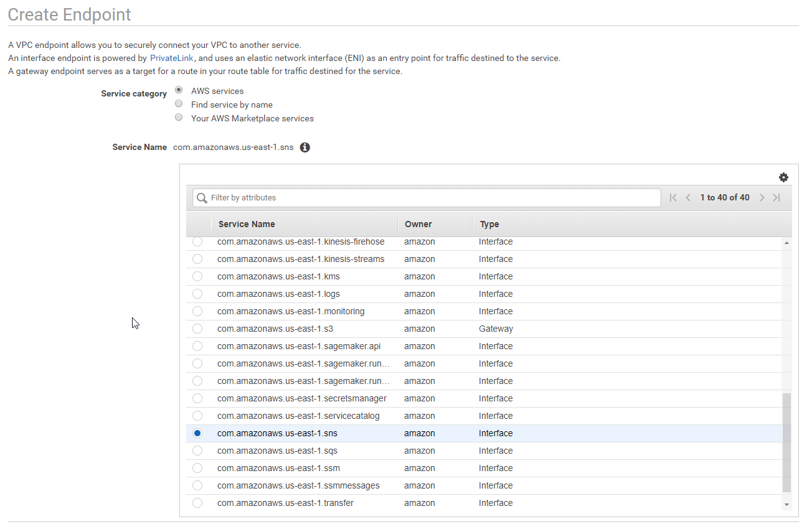Sort by the Type column header
Viewport: 812px width, 524px height.
tap(489, 224)
